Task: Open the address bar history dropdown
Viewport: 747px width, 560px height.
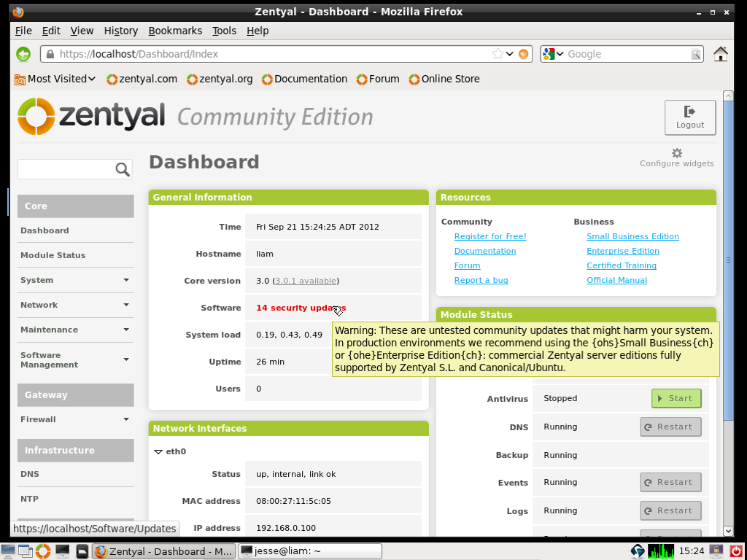Action: [x=509, y=54]
